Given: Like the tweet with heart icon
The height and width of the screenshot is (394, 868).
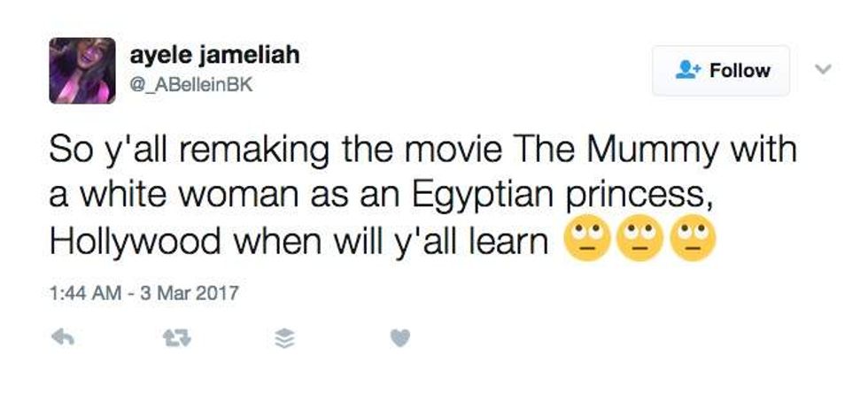Looking at the screenshot, I should [x=399, y=336].
